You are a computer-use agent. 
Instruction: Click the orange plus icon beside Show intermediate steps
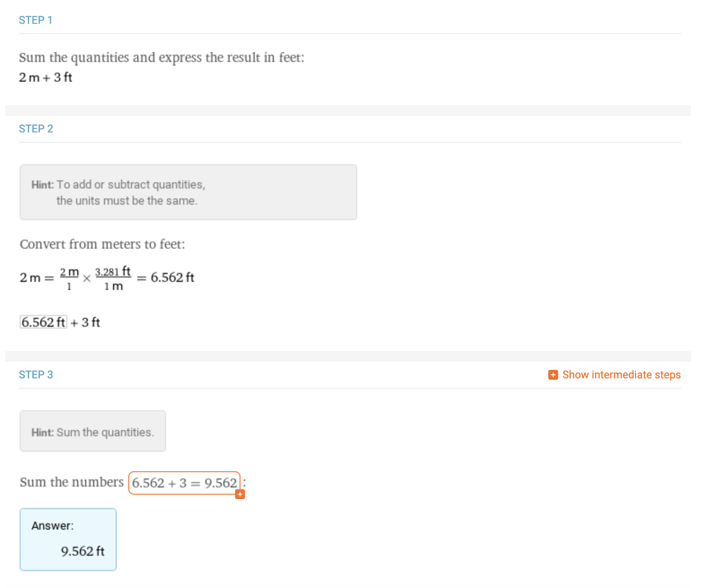(553, 375)
